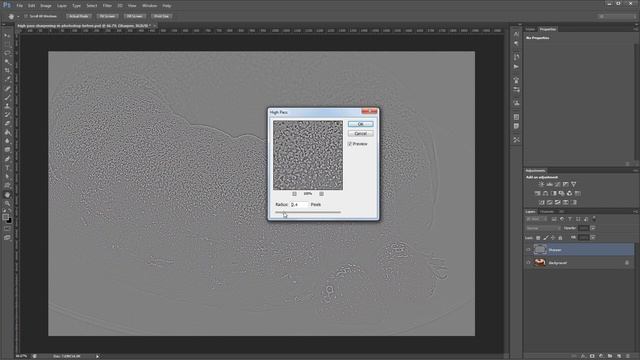640x360 pixels.
Task: Toggle Scroll All Windows checkbox
Action: [26, 16]
